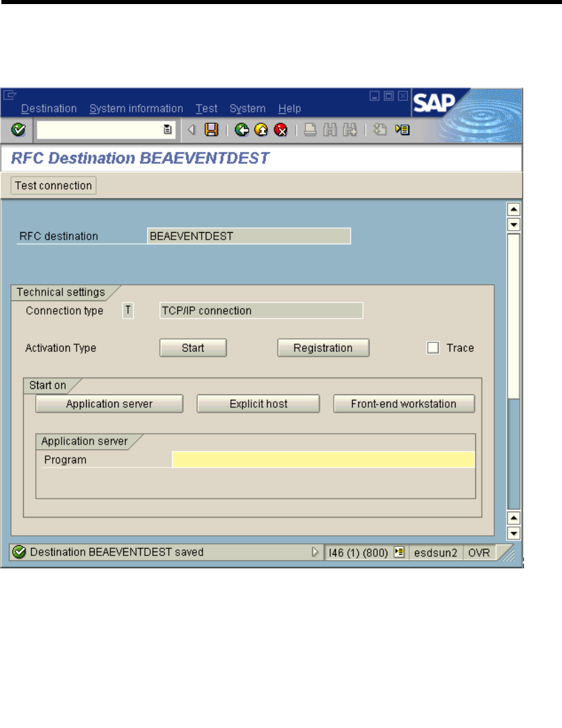This screenshot has height=728, width=562.
Task: Cancel with the red X icon
Action: (x=280, y=129)
